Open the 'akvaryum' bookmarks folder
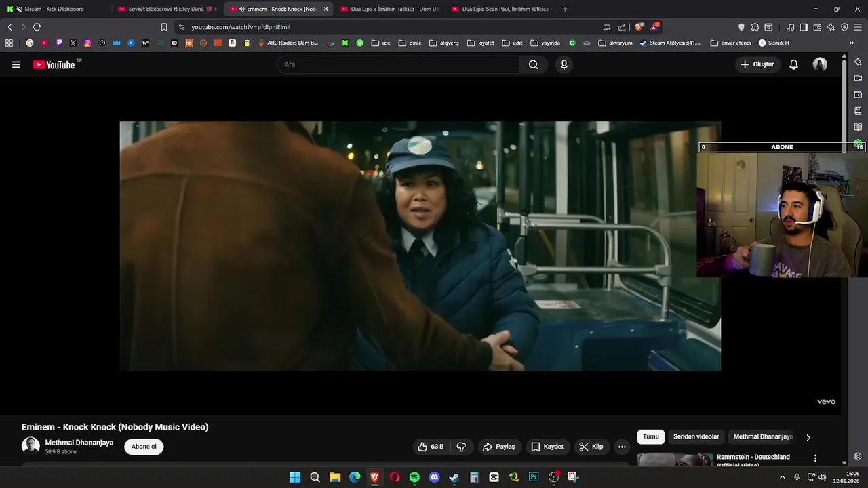868x488 pixels. click(615, 43)
